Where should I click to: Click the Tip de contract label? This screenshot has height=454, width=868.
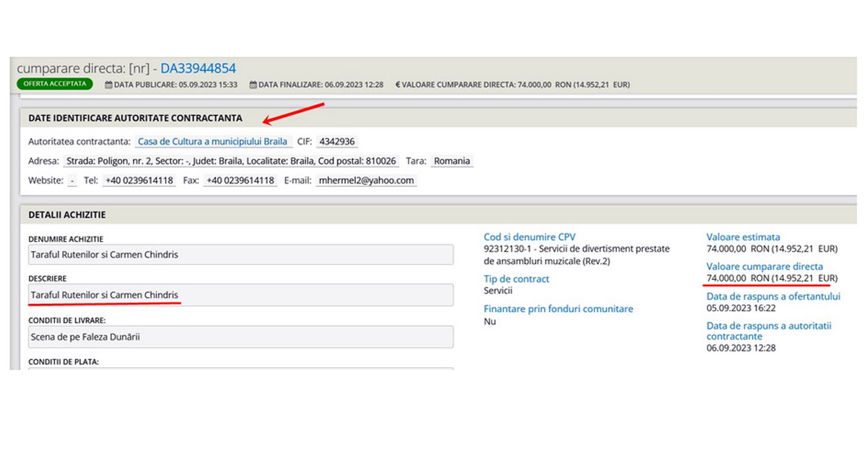(516, 279)
